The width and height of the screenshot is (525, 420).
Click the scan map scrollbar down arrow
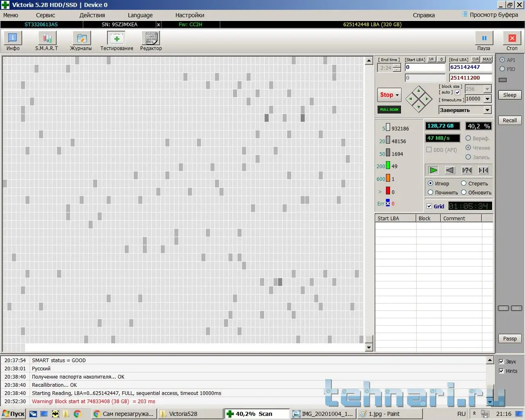coord(369,347)
